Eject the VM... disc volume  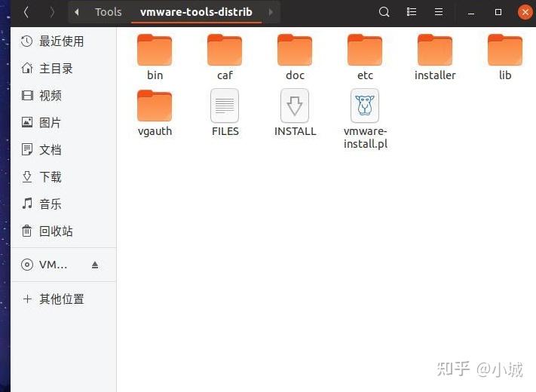[x=95, y=265]
